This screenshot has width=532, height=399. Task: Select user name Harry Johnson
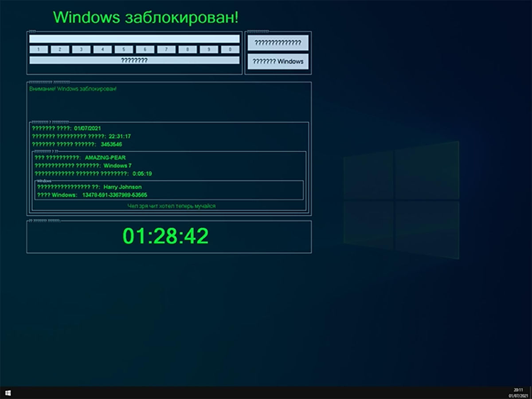pyautogui.click(x=123, y=187)
